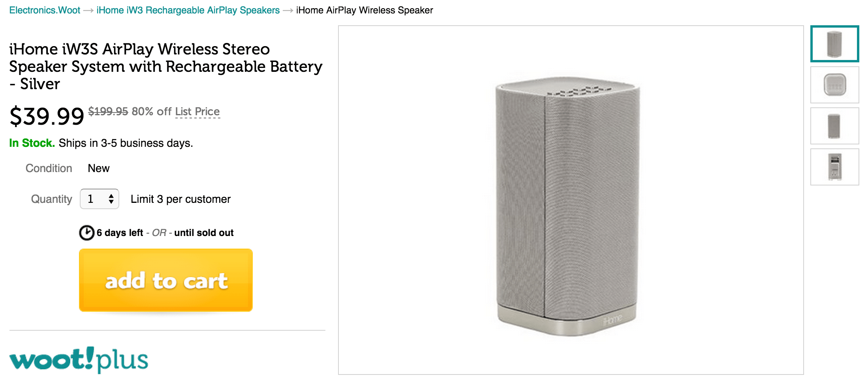Click the woot! plus logo
Image resolution: width=868 pixels, height=382 pixels.
(x=79, y=360)
